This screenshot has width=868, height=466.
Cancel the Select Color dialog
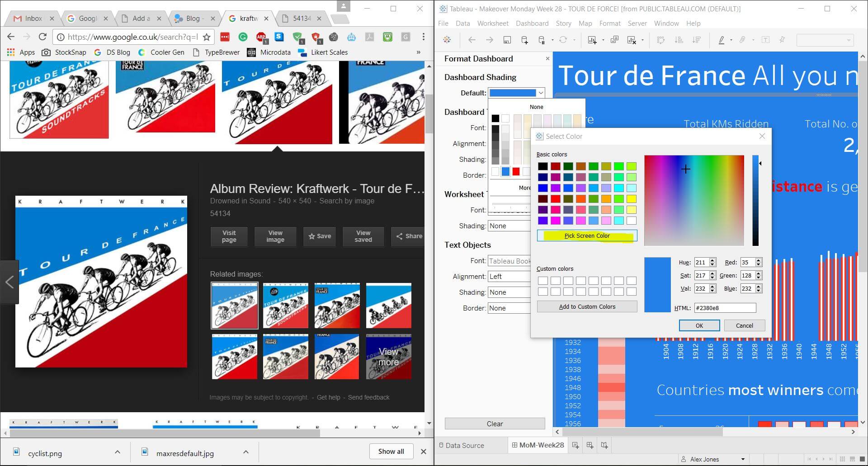coord(744,325)
